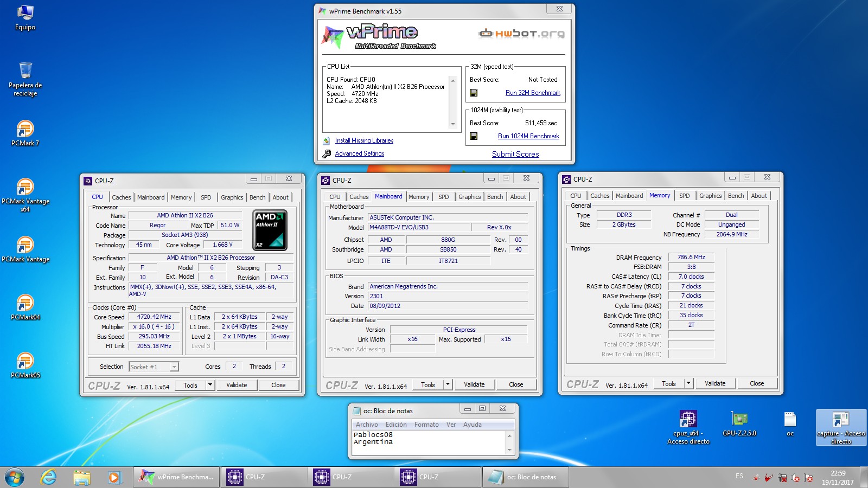Click inside the Notepad text area
Viewport: 868px width, 488px height.
pyautogui.click(x=429, y=442)
